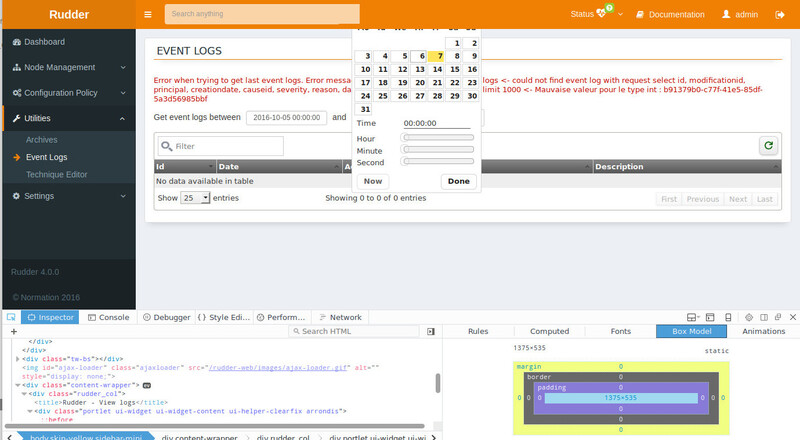Open Archives in the Utilities submenu
Viewport: 800px width, 440px height.
(x=42, y=140)
